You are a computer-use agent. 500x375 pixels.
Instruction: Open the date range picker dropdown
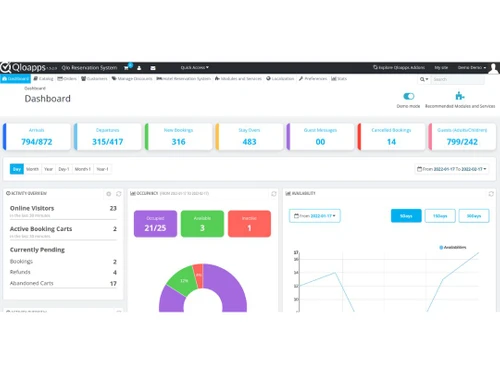coord(452,169)
